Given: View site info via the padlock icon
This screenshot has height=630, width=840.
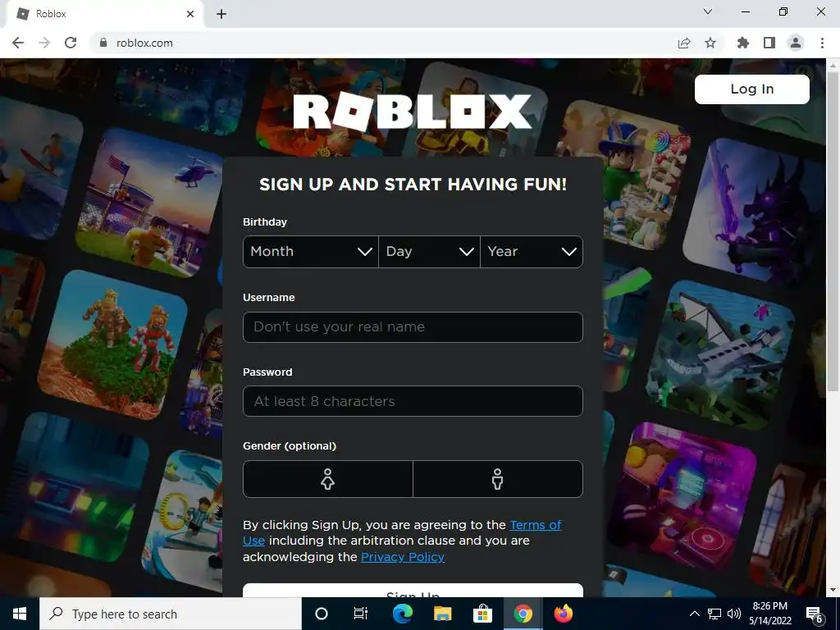Looking at the screenshot, I should pyautogui.click(x=103, y=43).
